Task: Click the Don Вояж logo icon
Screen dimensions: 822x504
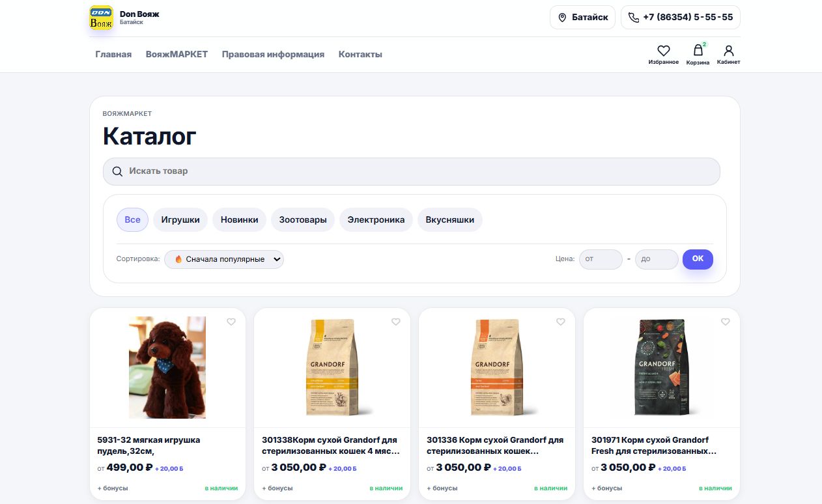Action: pyautogui.click(x=101, y=18)
